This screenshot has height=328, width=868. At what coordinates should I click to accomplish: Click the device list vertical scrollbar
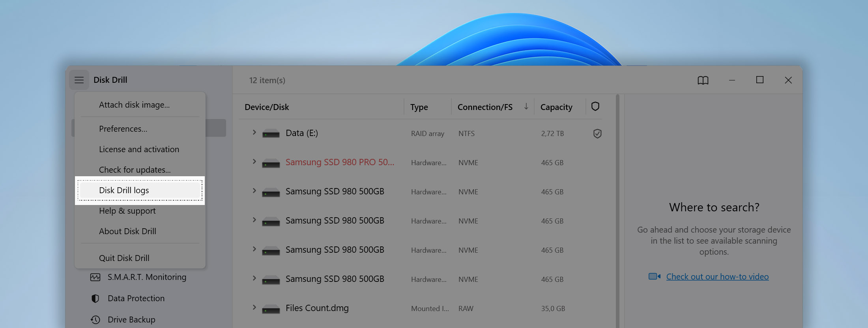(617, 211)
